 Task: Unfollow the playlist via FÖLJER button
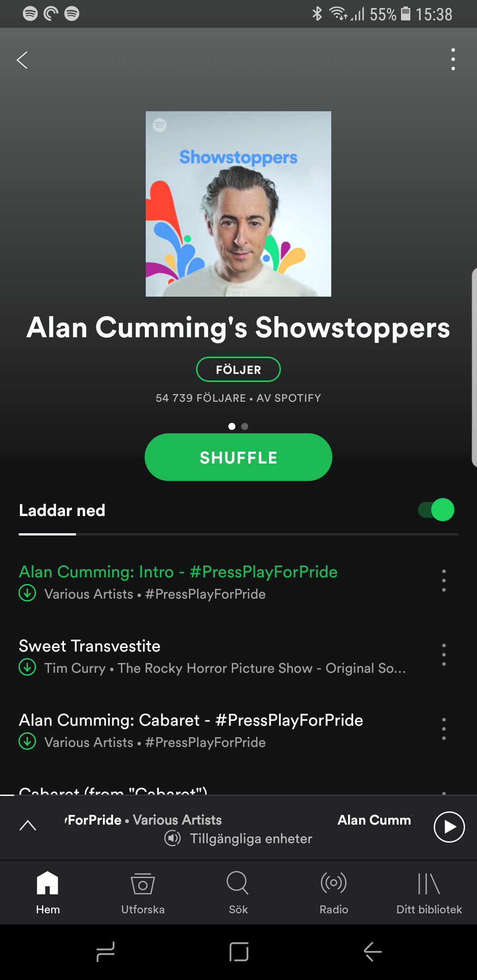point(238,369)
